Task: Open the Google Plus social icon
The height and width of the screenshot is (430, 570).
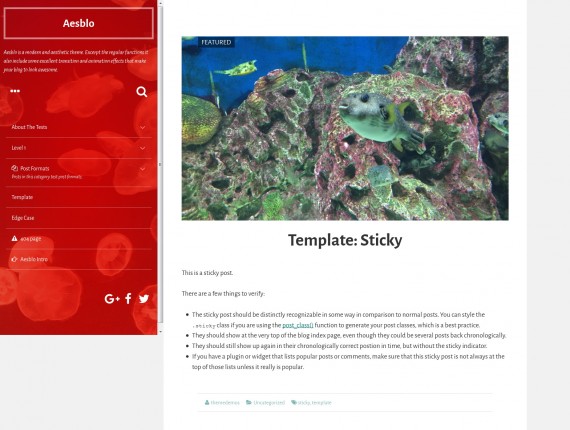Action: (x=112, y=299)
